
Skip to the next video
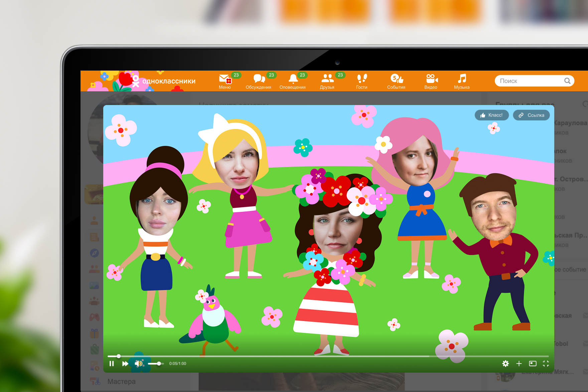(x=125, y=364)
